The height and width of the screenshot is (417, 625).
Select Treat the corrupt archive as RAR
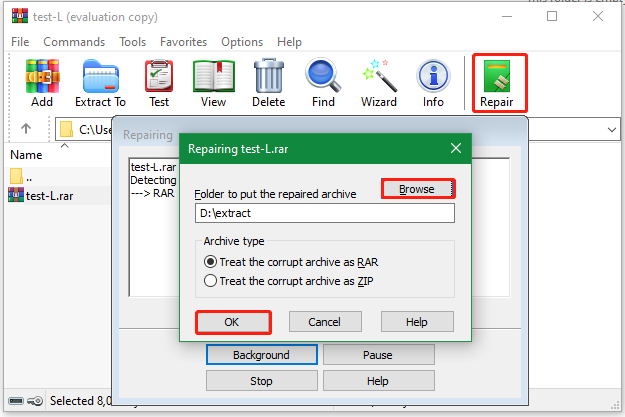(x=210, y=262)
